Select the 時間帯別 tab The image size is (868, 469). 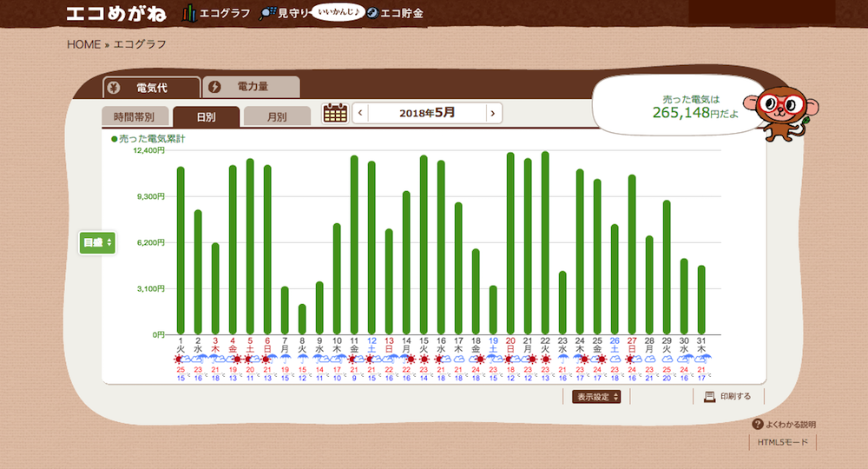pyautogui.click(x=135, y=116)
